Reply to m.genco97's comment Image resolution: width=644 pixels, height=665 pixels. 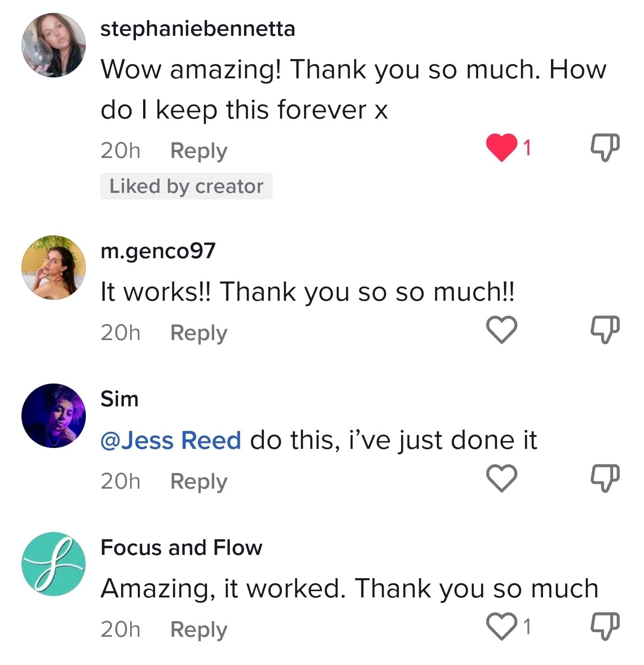pos(199,333)
